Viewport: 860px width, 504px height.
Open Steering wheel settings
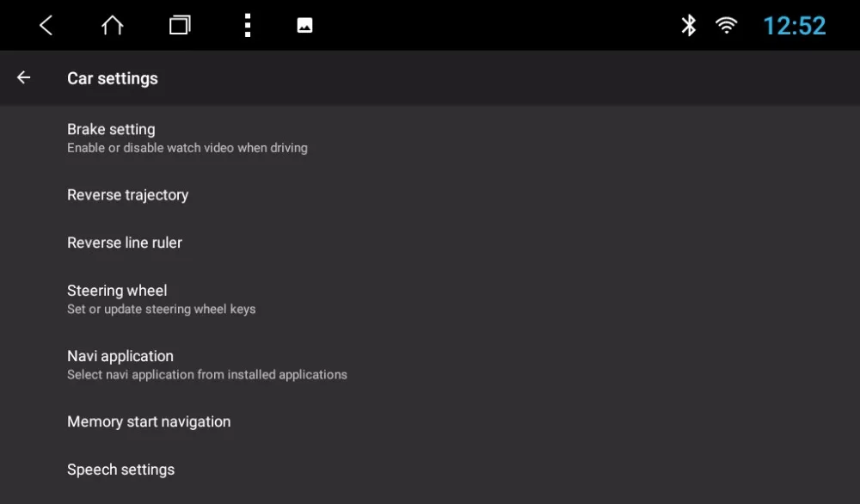(x=430, y=299)
